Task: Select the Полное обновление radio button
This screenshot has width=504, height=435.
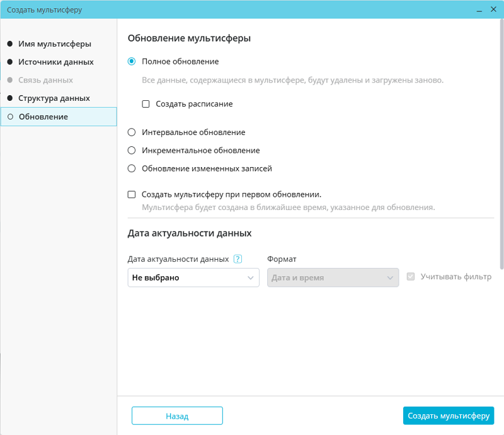Action: 132,62
